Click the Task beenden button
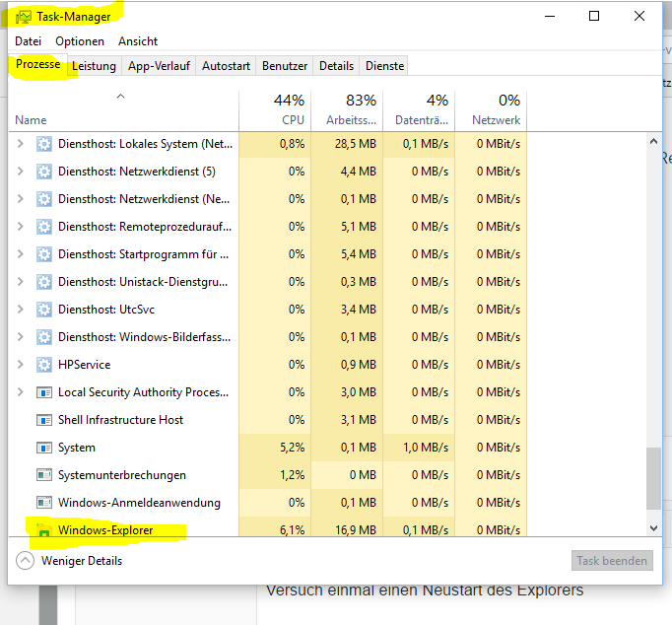The height and width of the screenshot is (625, 672). 612,561
